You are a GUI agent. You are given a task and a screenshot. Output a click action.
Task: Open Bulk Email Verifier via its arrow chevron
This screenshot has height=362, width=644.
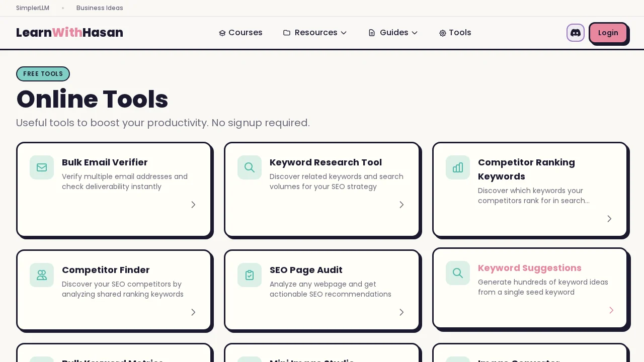pos(193,205)
